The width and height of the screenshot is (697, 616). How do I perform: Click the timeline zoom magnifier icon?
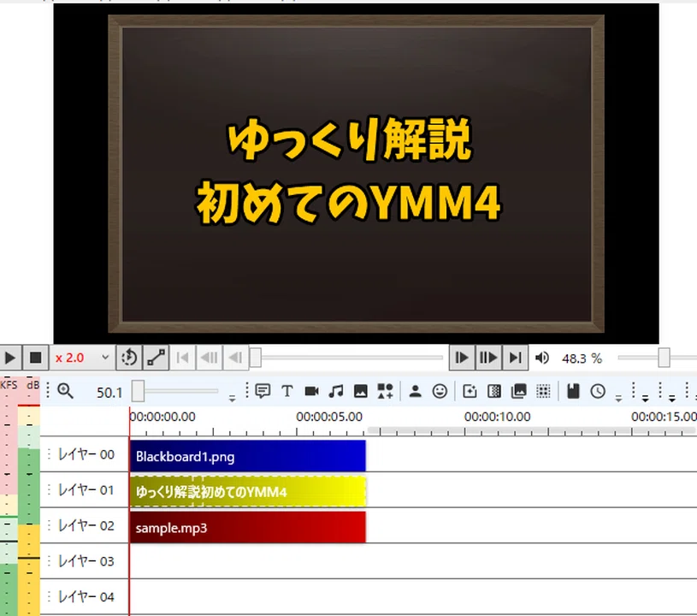pyautogui.click(x=65, y=391)
